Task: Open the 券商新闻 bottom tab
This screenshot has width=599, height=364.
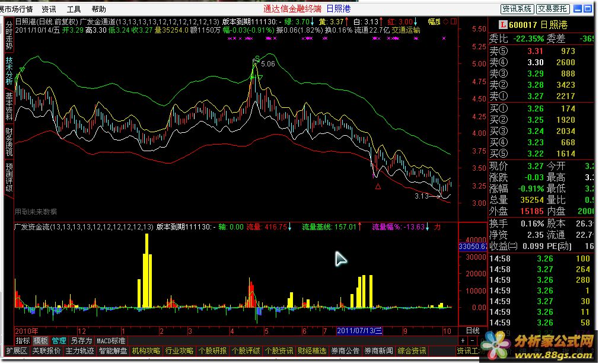Action: pyautogui.click(x=378, y=350)
